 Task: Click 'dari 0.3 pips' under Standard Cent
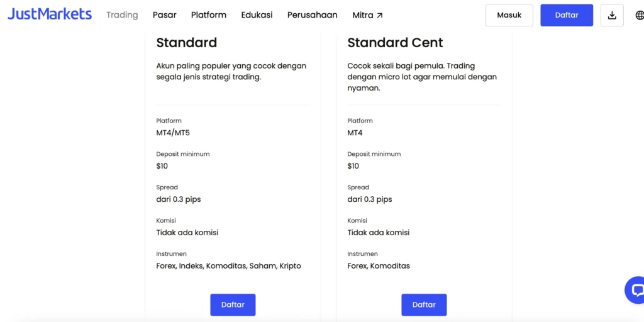(x=370, y=199)
